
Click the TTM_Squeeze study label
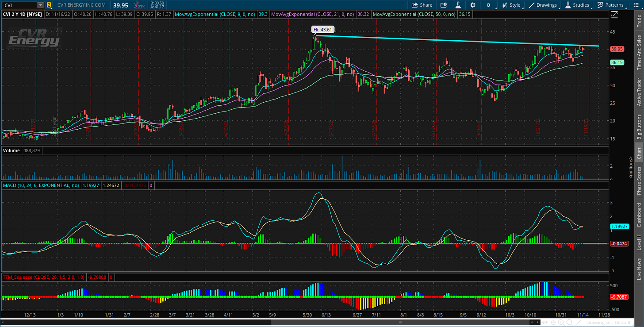pyautogui.click(x=44, y=277)
